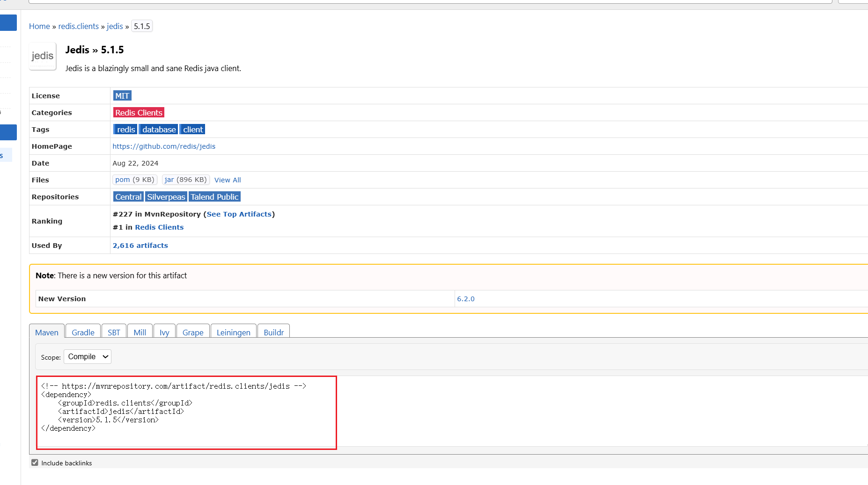
Task: Toggle the Include backlinks checkbox
Action: (35, 463)
